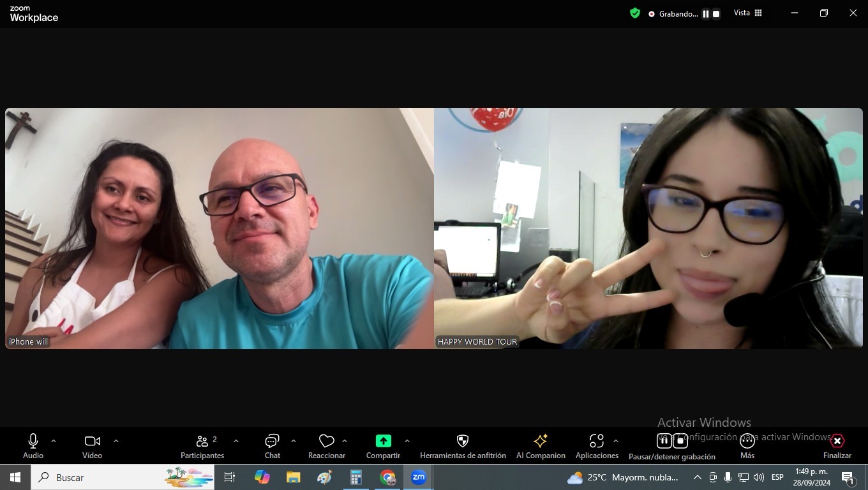The width and height of the screenshot is (868, 490).
Task: Open the Vista layout menu
Action: pyautogui.click(x=748, y=13)
